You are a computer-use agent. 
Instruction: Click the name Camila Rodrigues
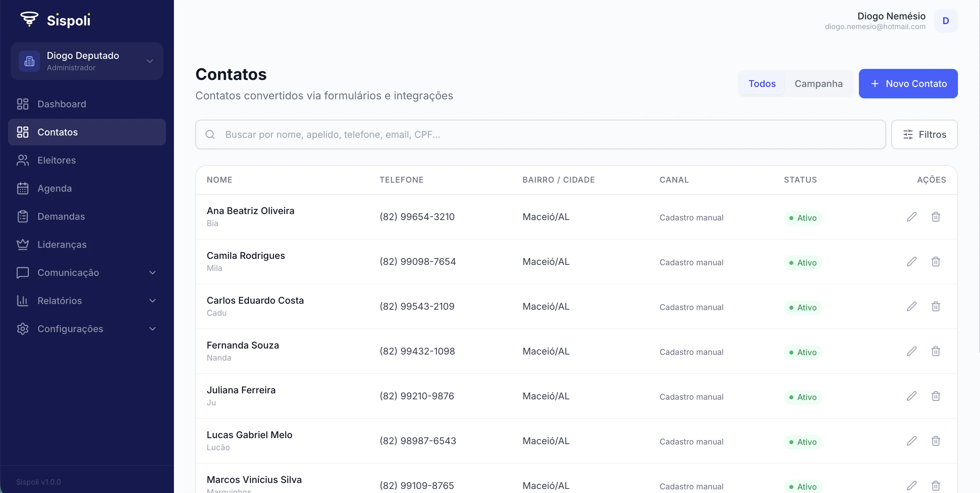(x=246, y=256)
